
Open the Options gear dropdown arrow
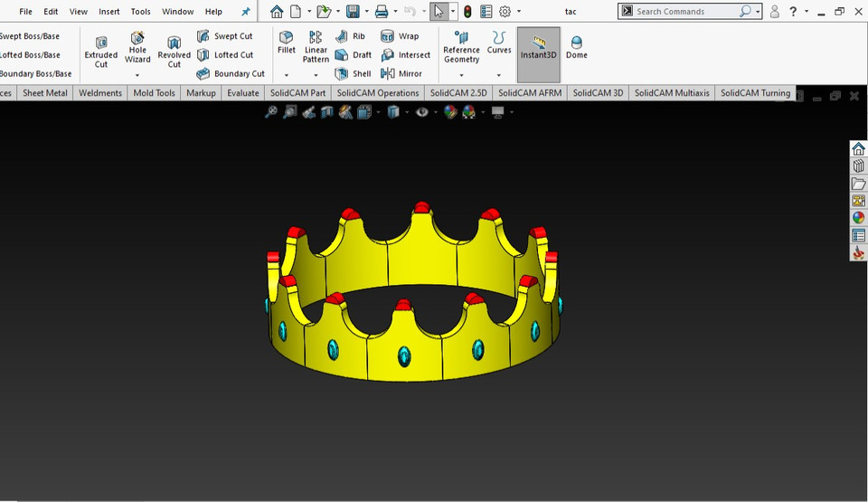point(519,11)
